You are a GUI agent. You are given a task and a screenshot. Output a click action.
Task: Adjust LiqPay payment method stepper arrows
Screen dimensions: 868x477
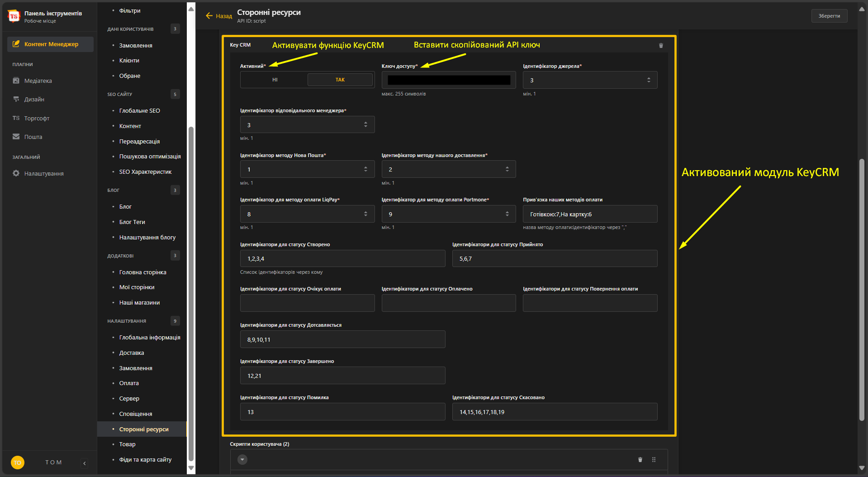(x=365, y=214)
